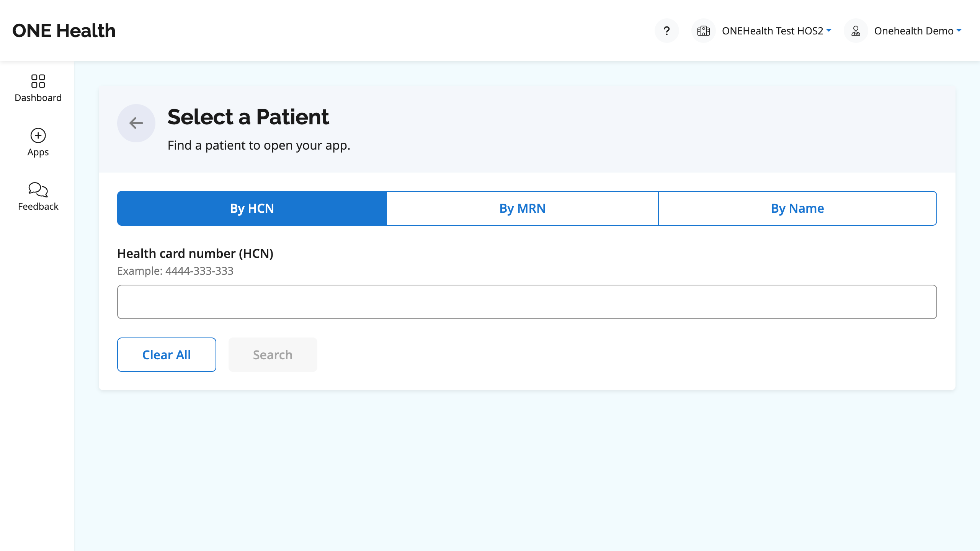Expand the Onehealth Demo user menu

(918, 31)
